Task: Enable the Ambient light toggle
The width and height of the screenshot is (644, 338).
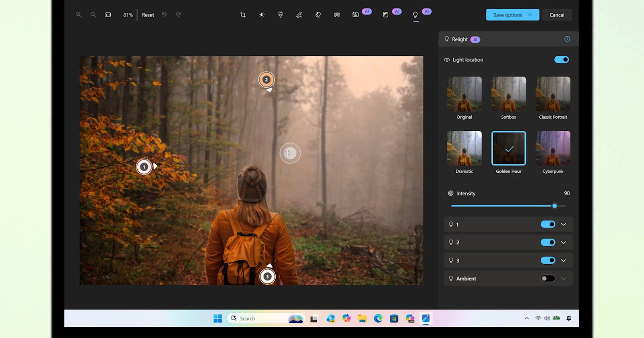Action: [x=548, y=278]
